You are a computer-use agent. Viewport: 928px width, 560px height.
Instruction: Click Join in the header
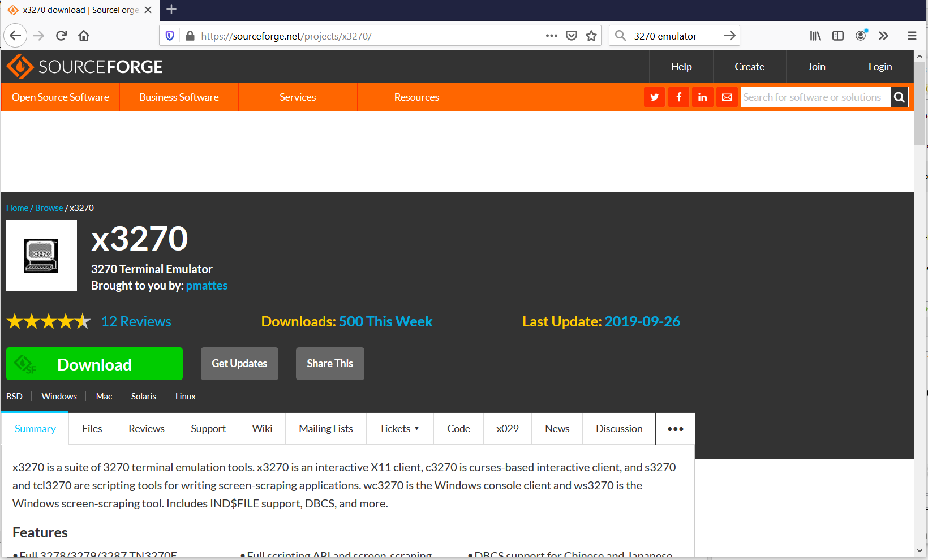(x=817, y=67)
